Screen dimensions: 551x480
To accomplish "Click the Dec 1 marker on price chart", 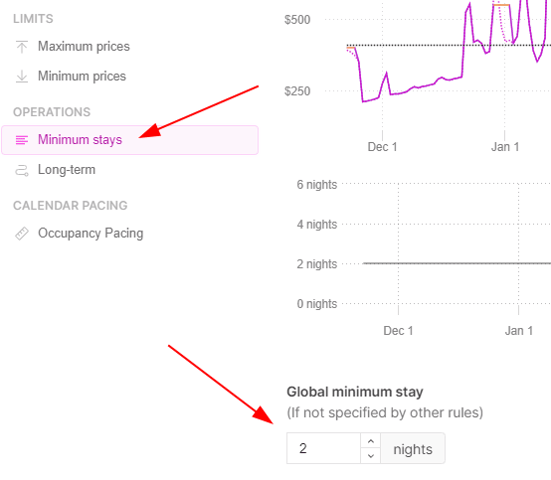I will pos(382,147).
